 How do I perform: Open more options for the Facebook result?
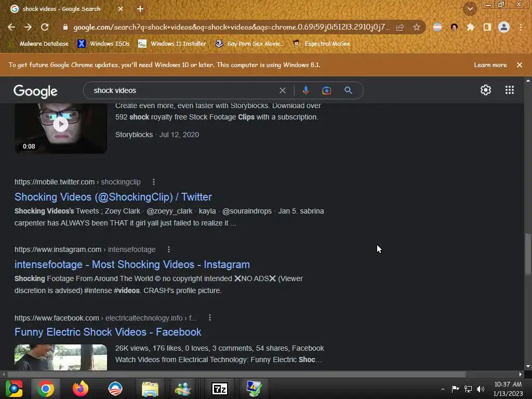[x=210, y=317]
